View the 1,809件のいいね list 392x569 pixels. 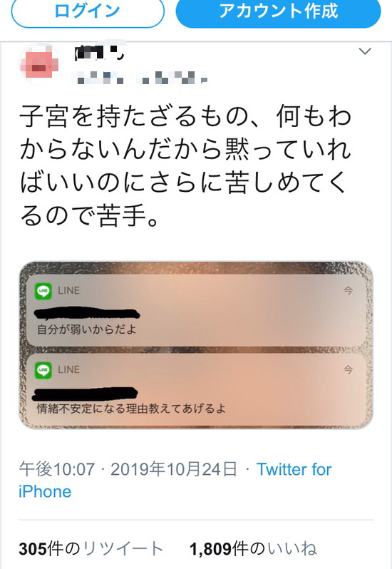pyautogui.click(x=254, y=549)
